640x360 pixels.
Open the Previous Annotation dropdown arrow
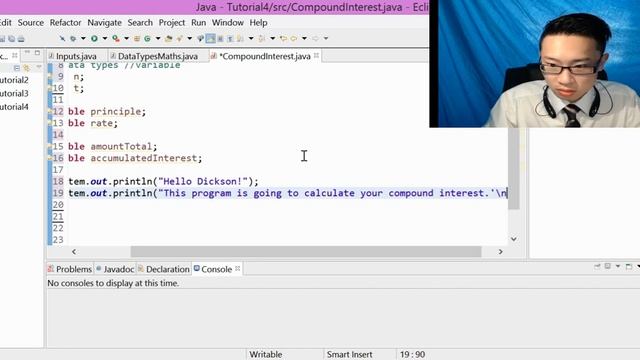273,38
